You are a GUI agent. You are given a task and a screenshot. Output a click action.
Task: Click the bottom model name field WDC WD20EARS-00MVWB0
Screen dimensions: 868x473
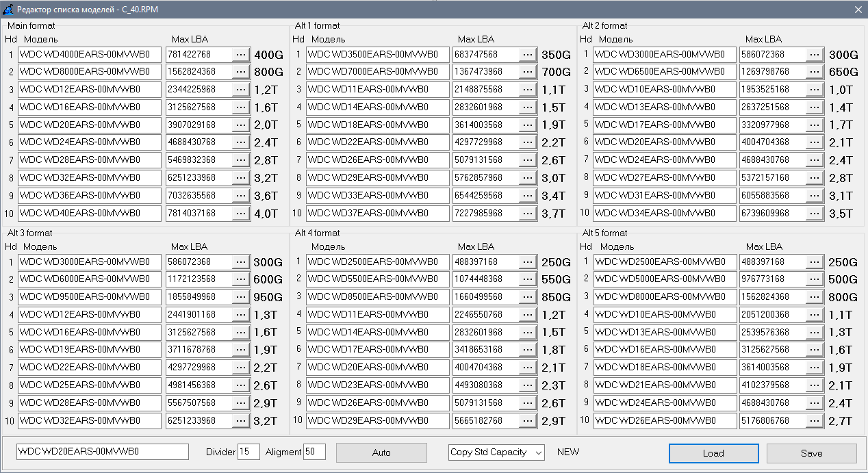102,452
